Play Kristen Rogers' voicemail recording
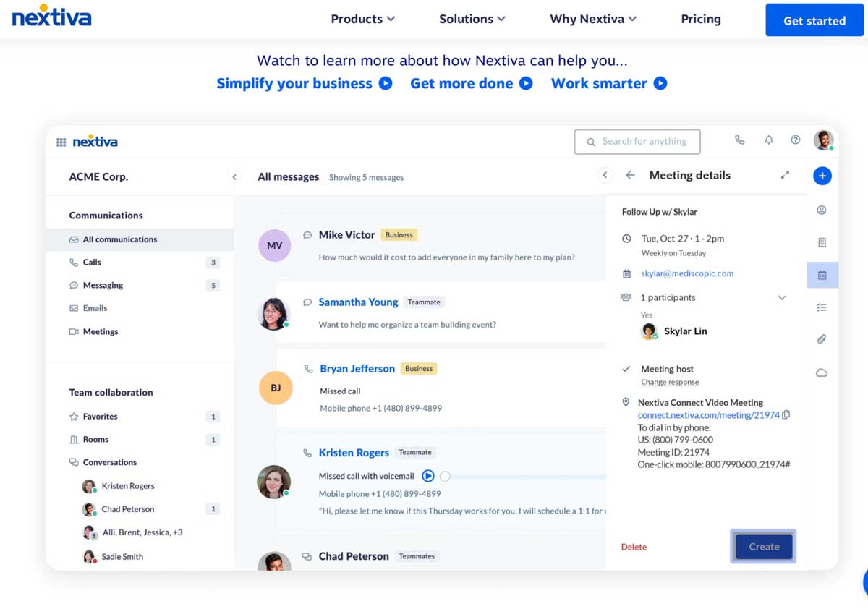The height and width of the screenshot is (609, 868). pos(427,476)
